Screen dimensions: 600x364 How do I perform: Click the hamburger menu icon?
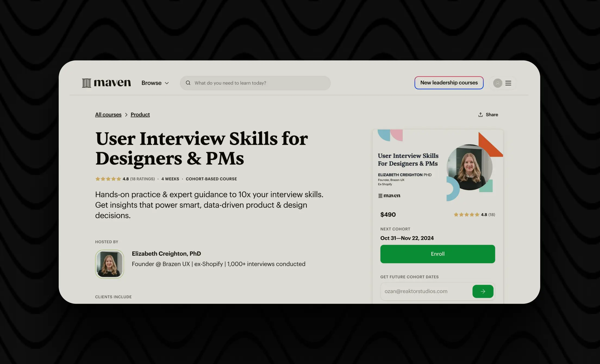tap(508, 83)
